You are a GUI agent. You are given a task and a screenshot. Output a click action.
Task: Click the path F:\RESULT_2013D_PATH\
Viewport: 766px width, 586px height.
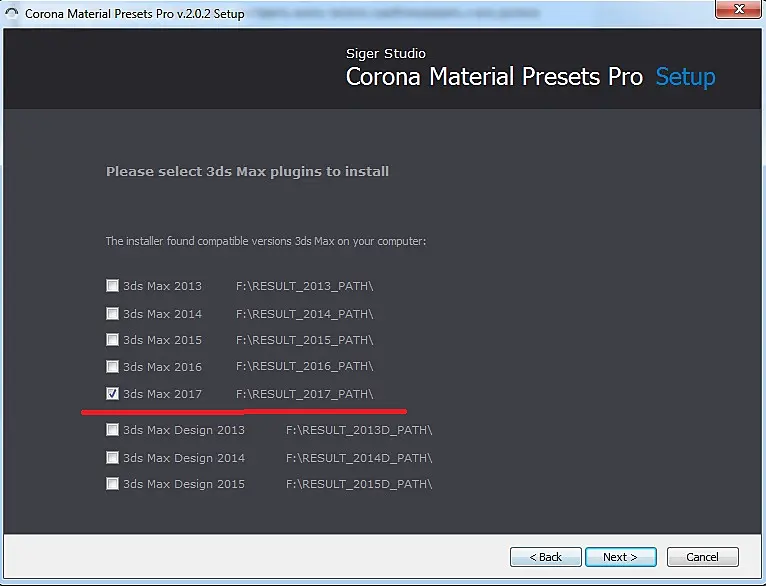[359, 430]
